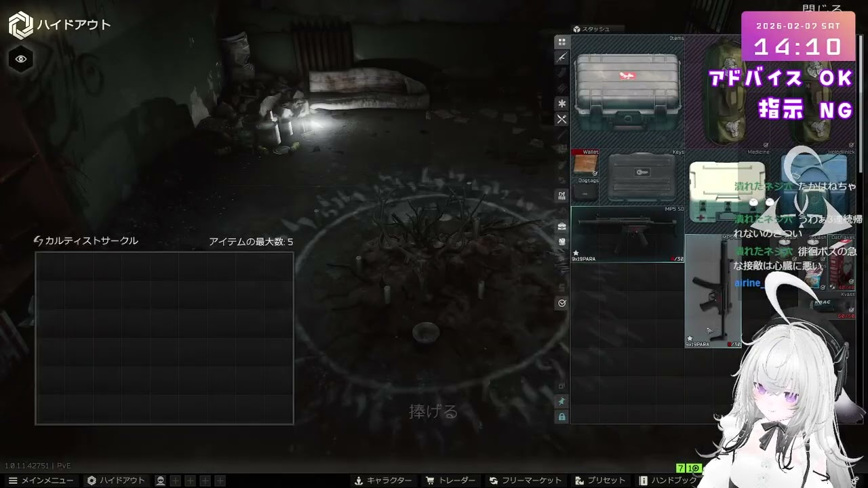The height and width of the screenshot is (488, 868).
Task: Click the カルティストサークル panel title
Action: [86, 241]
